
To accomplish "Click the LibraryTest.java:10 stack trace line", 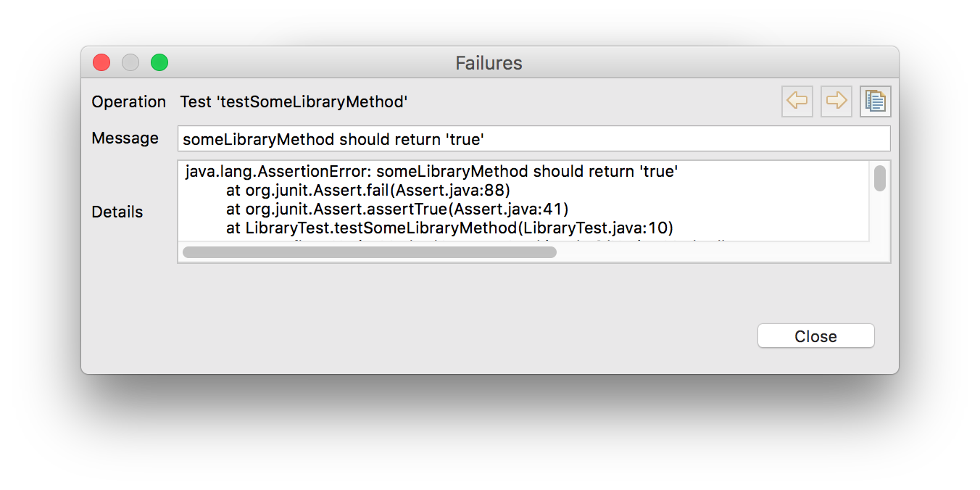I will coord(449,228).
